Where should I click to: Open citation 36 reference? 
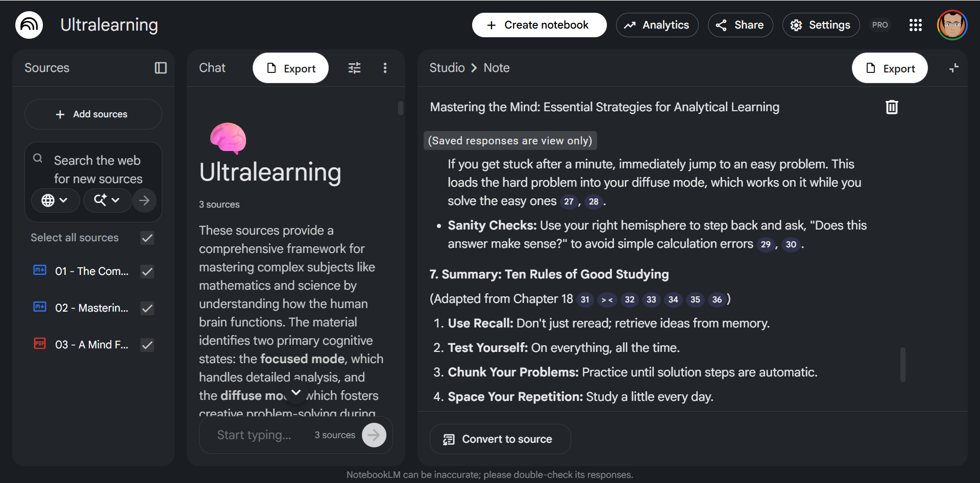[x=717, y=300]
